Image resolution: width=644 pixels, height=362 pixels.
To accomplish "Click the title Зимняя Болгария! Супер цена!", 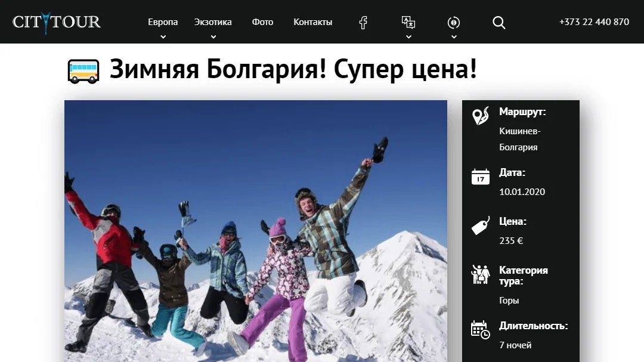I will (x=293, y=69).
